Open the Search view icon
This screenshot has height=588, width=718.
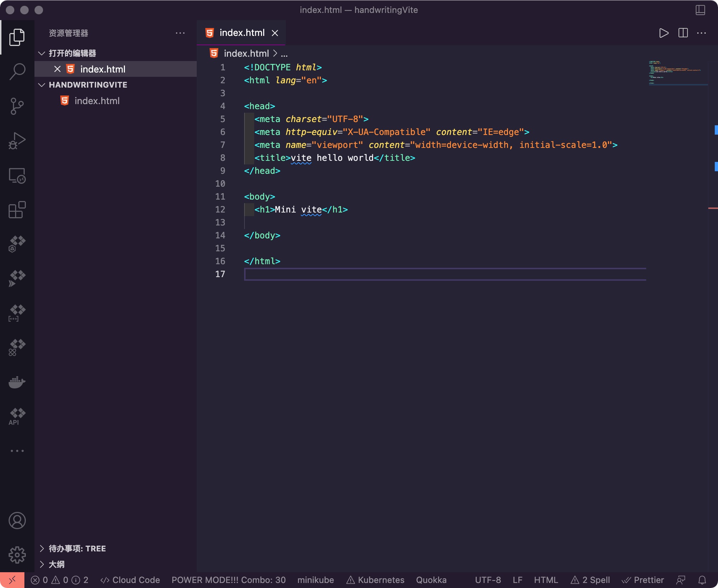(17, 71)
